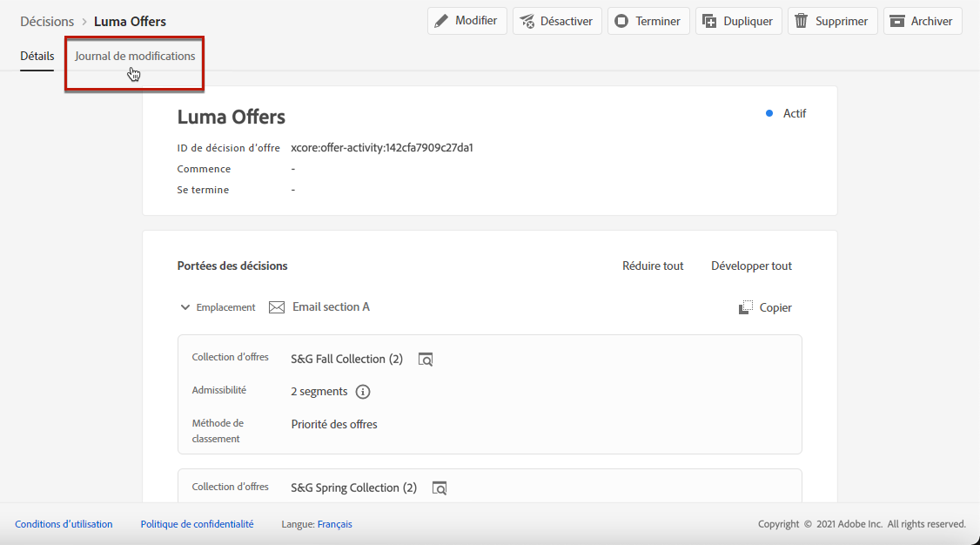Preview the S&G Spring Collection offers icon

coord(440,488)
